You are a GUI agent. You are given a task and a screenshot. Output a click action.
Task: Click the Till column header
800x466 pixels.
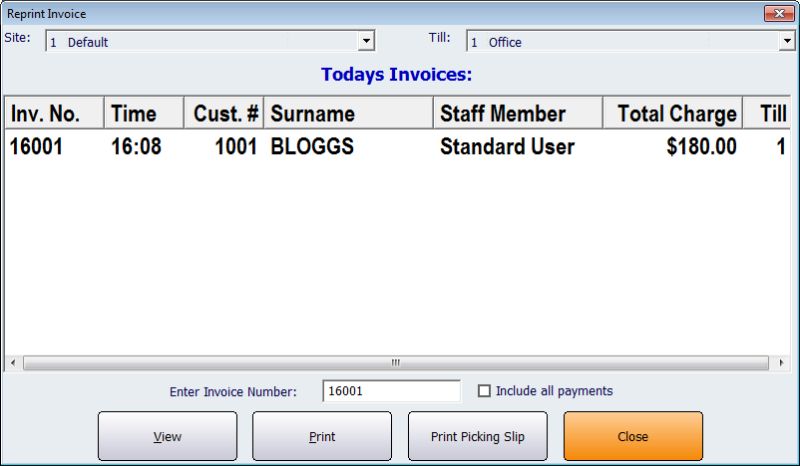pos(767,113)
